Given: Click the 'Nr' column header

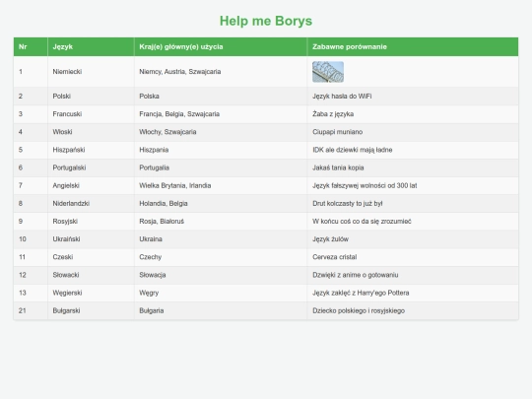Looking at the screenshot, I should [x=31, y=47].
